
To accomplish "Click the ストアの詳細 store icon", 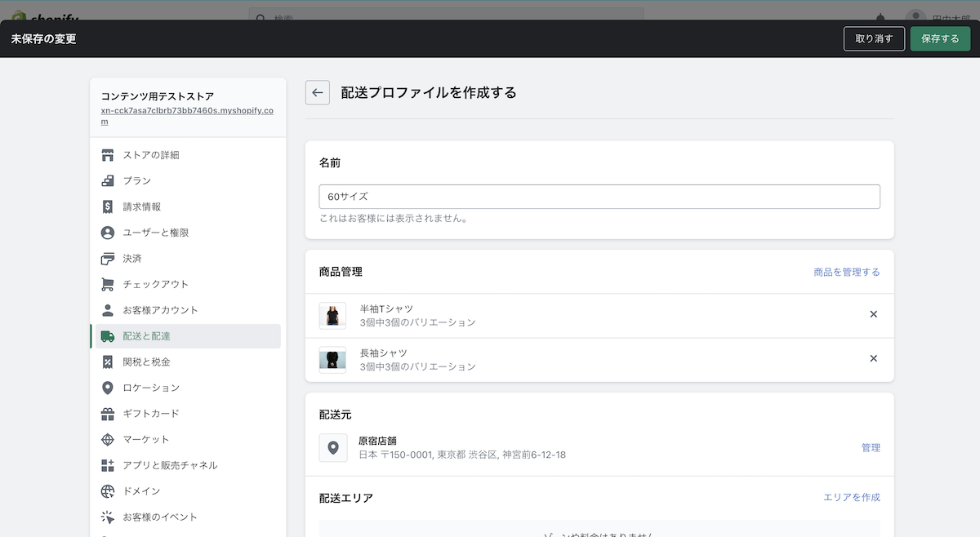I will coord(107,155).
